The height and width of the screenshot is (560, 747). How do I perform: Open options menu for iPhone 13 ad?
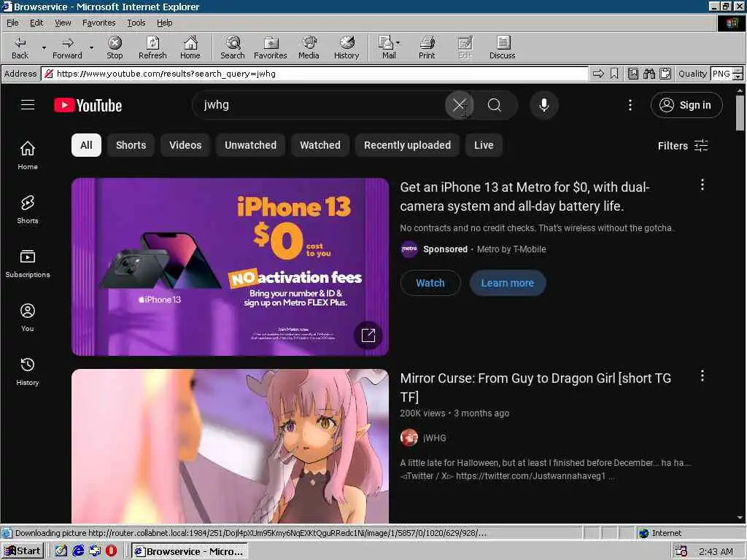coord(703,184)
